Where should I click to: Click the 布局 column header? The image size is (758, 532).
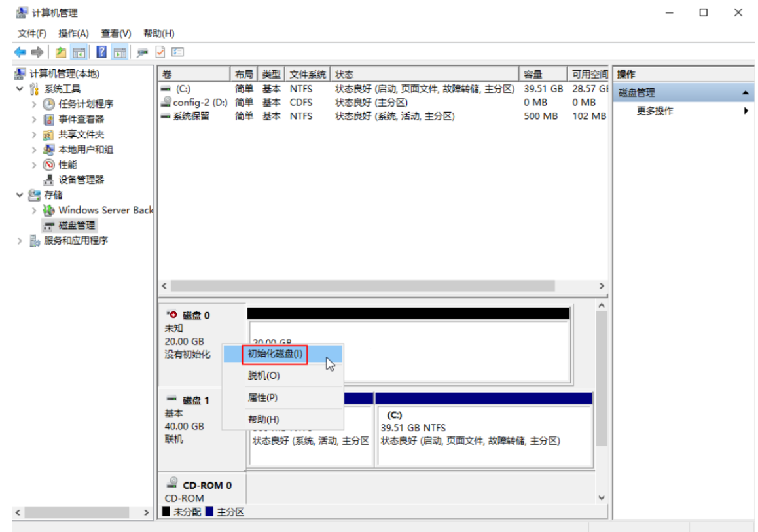244,74
